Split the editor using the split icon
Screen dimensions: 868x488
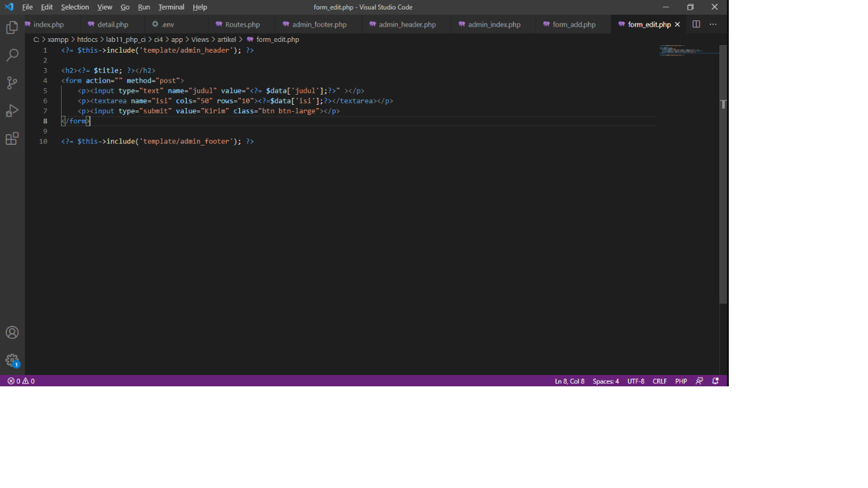[696, 24]
